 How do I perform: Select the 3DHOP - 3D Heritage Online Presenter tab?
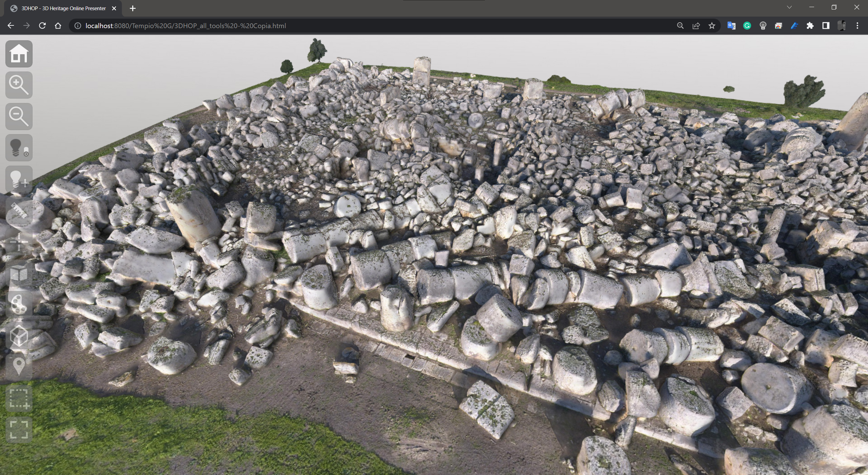pyautogui.click(x=63, y=8)
